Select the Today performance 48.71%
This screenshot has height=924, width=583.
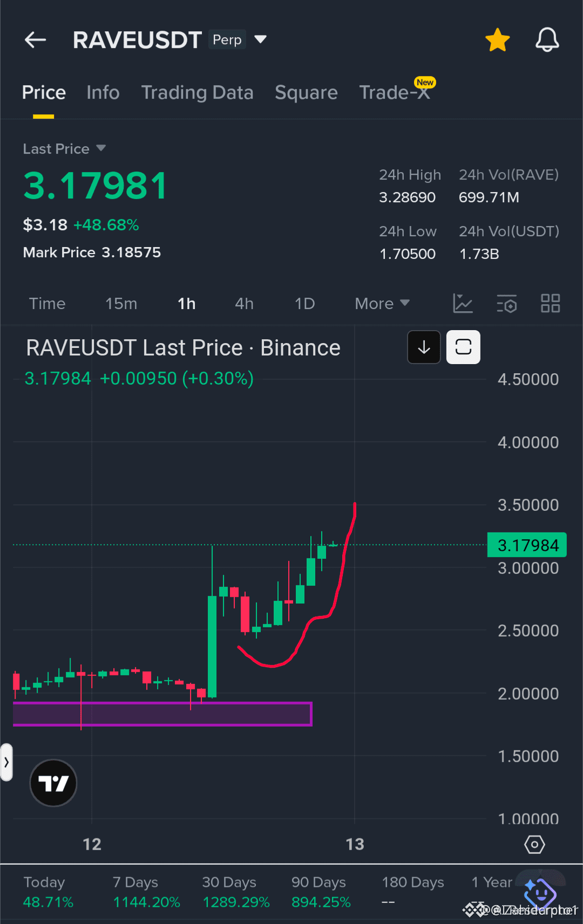[x=48, y=892]
